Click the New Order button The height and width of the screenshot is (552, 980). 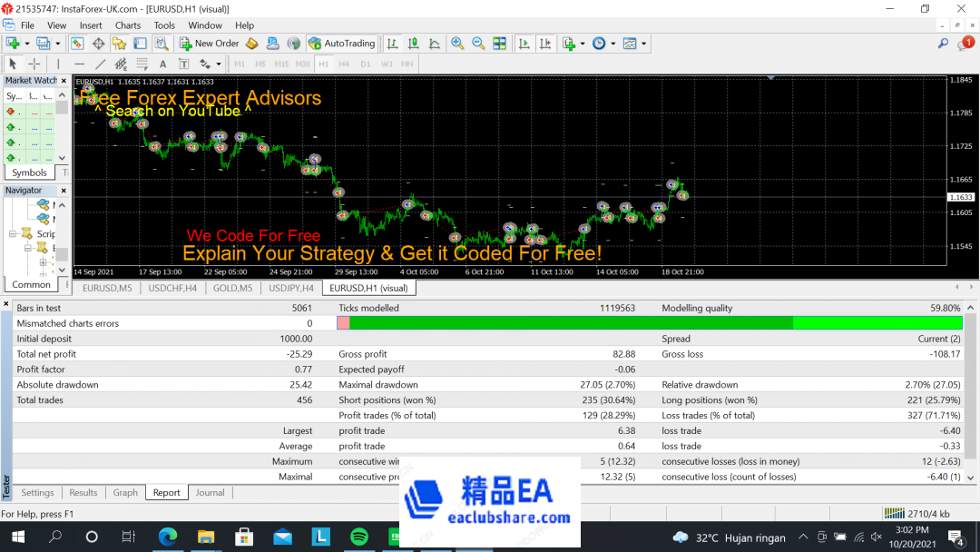[x=210, y=44]
